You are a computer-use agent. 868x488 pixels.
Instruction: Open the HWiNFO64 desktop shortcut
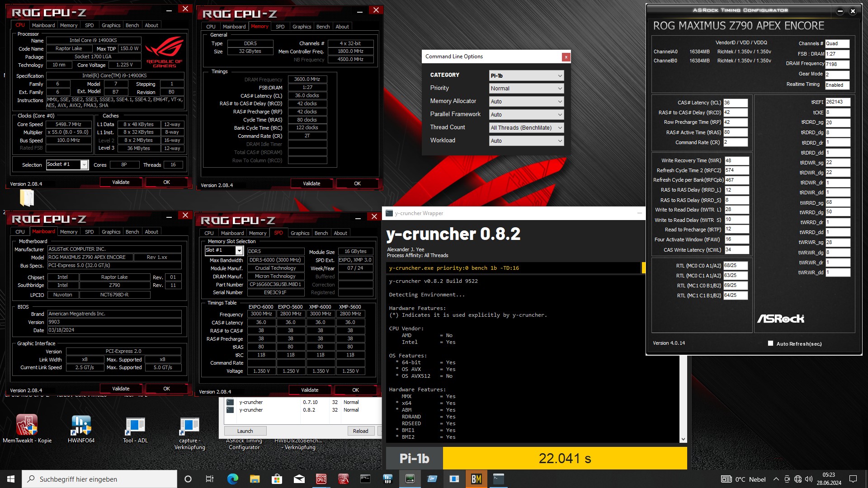click(81, 428)
